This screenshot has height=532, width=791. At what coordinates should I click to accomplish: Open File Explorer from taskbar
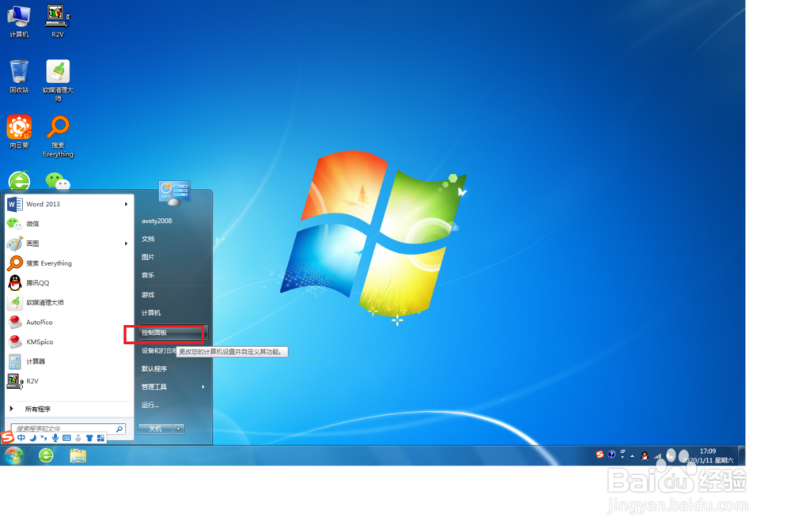pos(78,456)
